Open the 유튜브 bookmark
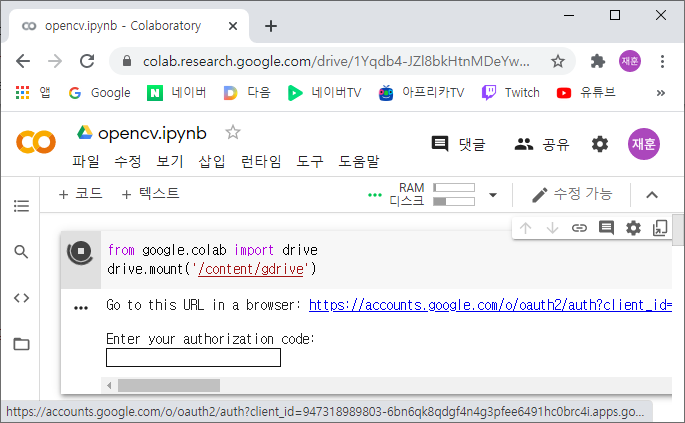Viewport: 685px width, 423px height. pyautogui.click(x=586, y=93)
